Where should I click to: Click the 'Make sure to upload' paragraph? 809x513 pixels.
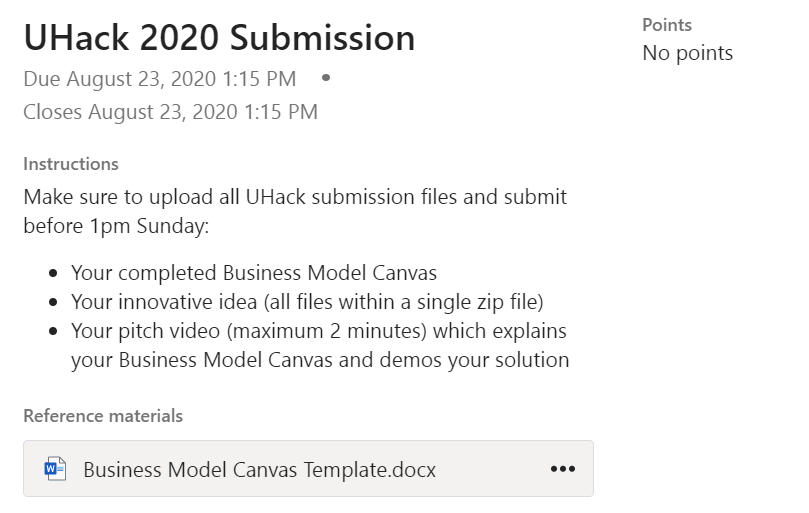tap(295, 197)
